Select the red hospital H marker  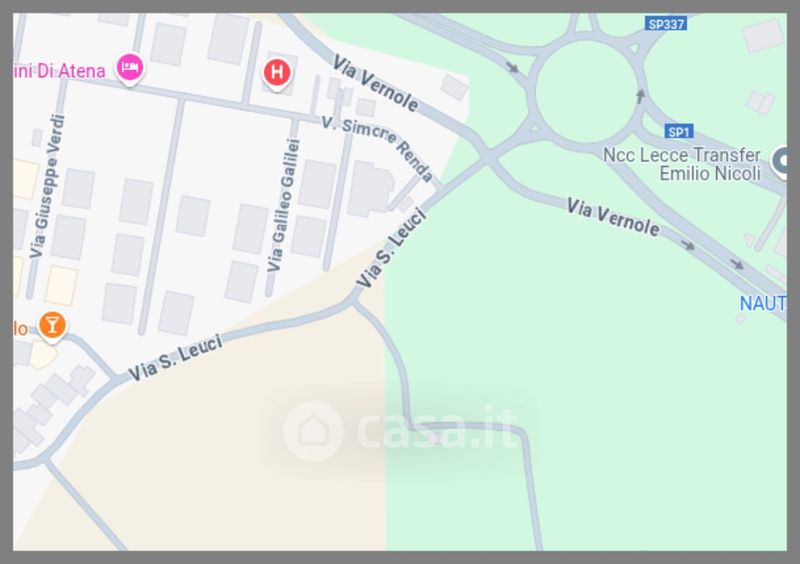click(x=277, y=73)
